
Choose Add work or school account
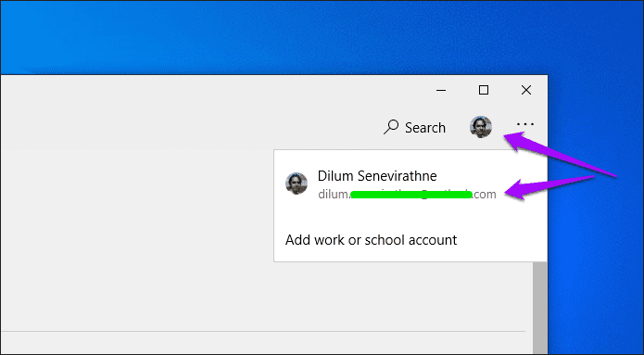pos(371,240)
